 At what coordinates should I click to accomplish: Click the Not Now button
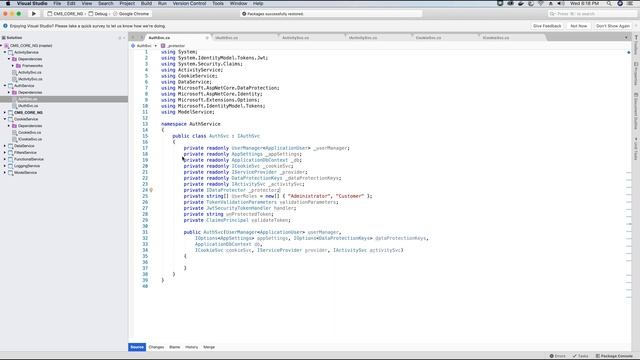(x=578, y=26)
